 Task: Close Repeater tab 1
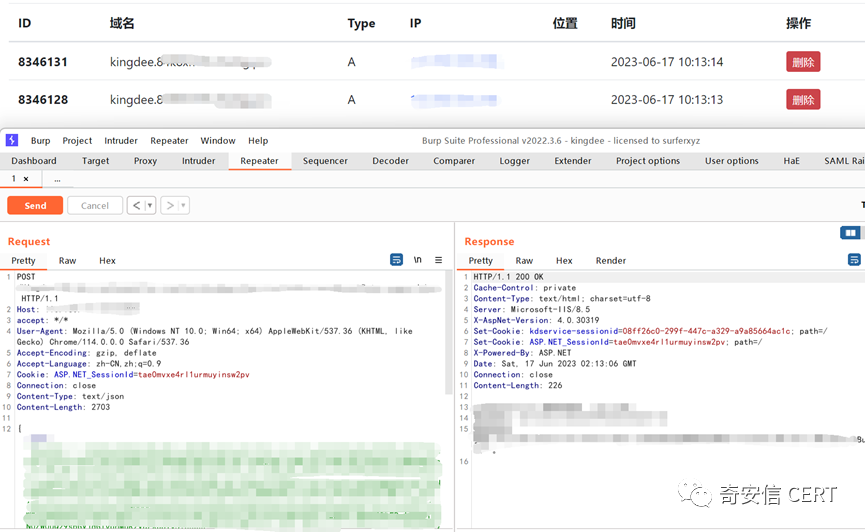coord(26,179)
